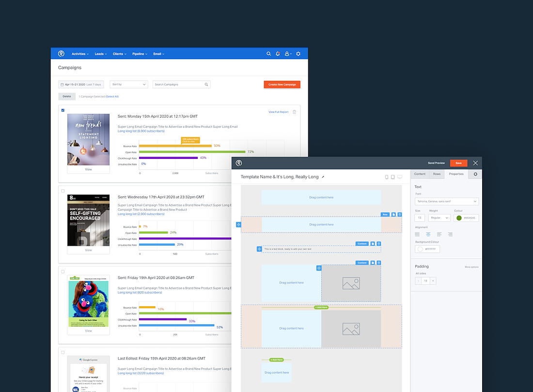Close the template editor window

[475, 163]
